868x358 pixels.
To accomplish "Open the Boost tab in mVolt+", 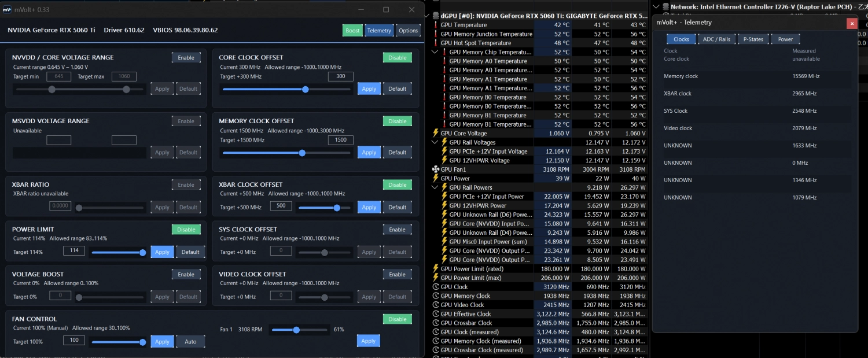I will pos(352,31).
